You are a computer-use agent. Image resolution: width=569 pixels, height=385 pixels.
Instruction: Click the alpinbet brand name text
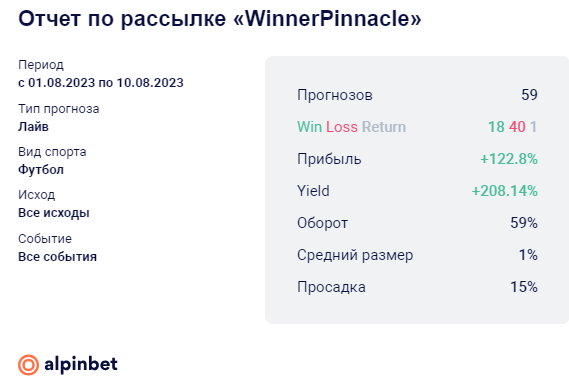(x=81, y=364)
